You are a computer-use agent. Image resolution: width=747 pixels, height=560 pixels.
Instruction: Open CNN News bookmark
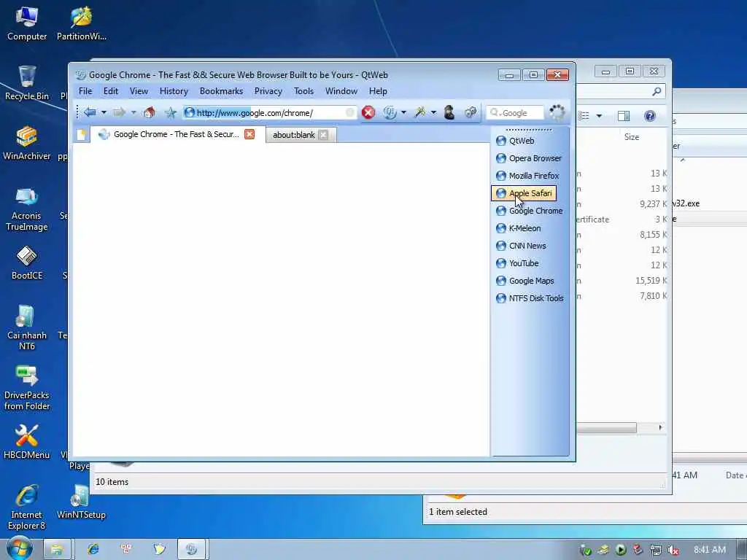tap(521, 246)
